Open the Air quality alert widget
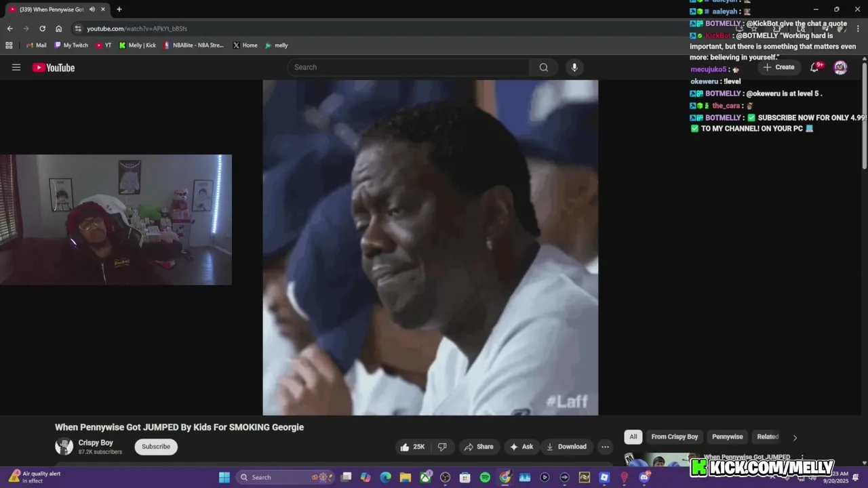This screenshot has height=488, width=868. click(35, 477)
